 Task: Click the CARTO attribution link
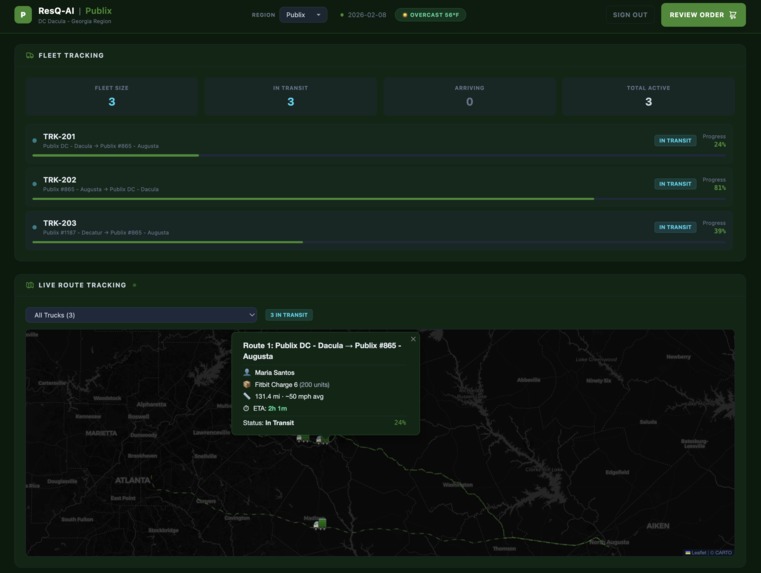pos(723,552)
